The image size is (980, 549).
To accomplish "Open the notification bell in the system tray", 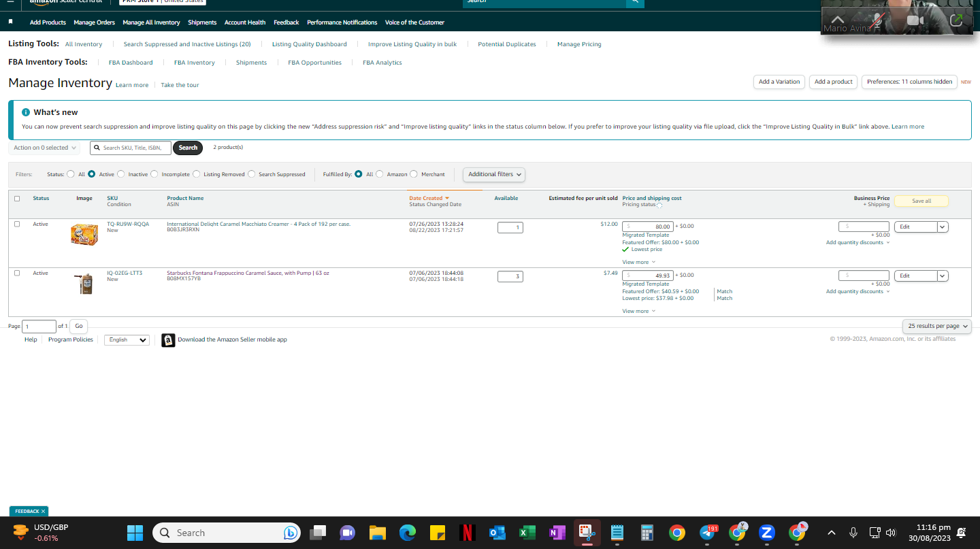I will [961, 533].
